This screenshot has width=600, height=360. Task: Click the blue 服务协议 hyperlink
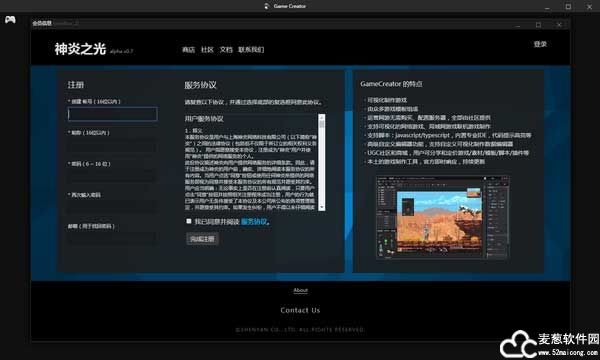coord(254,222)
